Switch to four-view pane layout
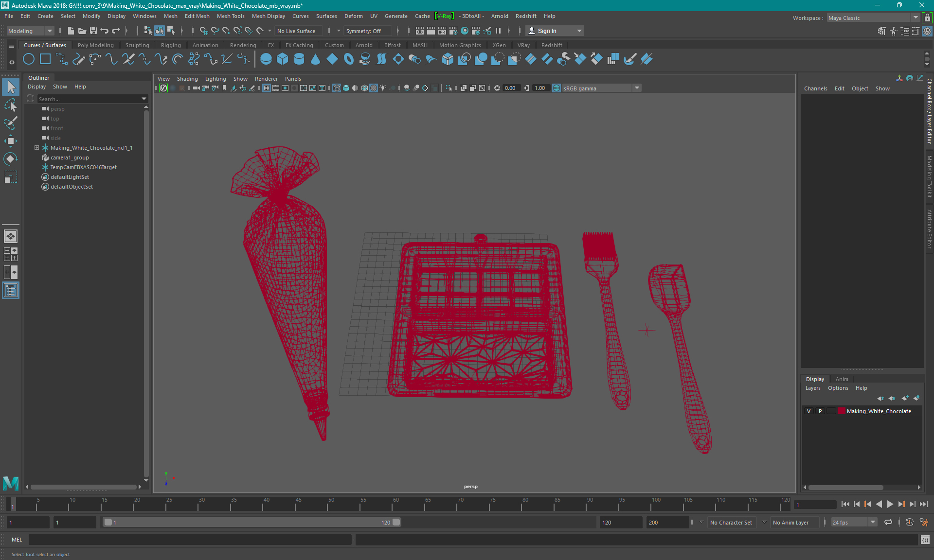Viewport: 934px width, 560px height. click(x=11, y=254)
